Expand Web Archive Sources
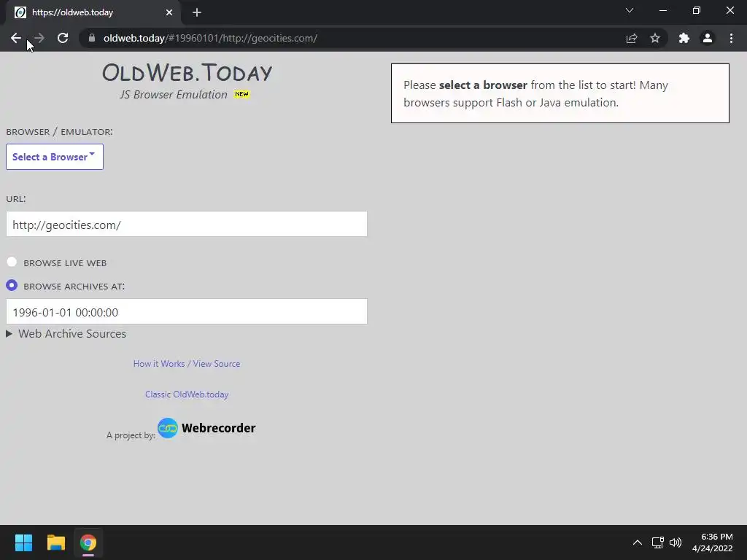Viewport: 747px width, 560px height. click(66, 334)
